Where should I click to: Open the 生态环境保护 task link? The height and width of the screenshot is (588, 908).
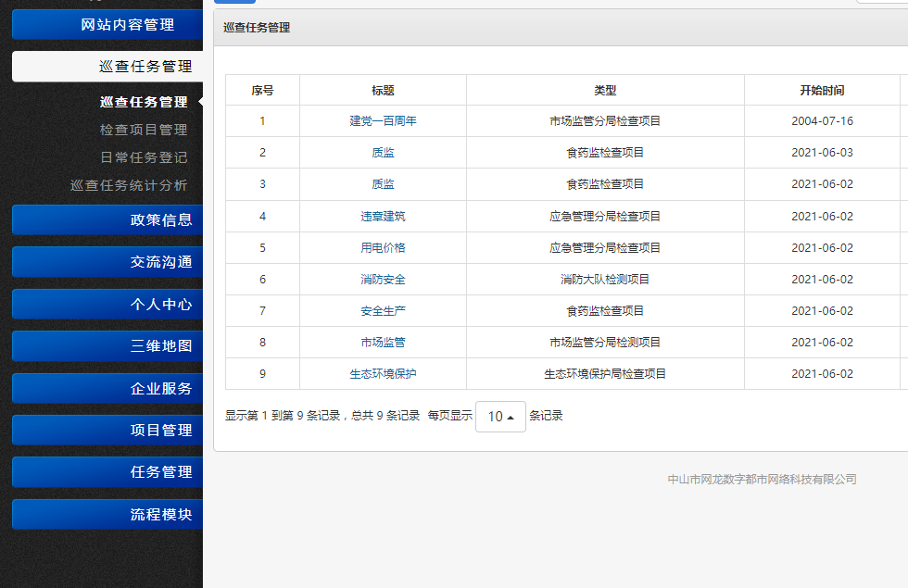[383, 374]
